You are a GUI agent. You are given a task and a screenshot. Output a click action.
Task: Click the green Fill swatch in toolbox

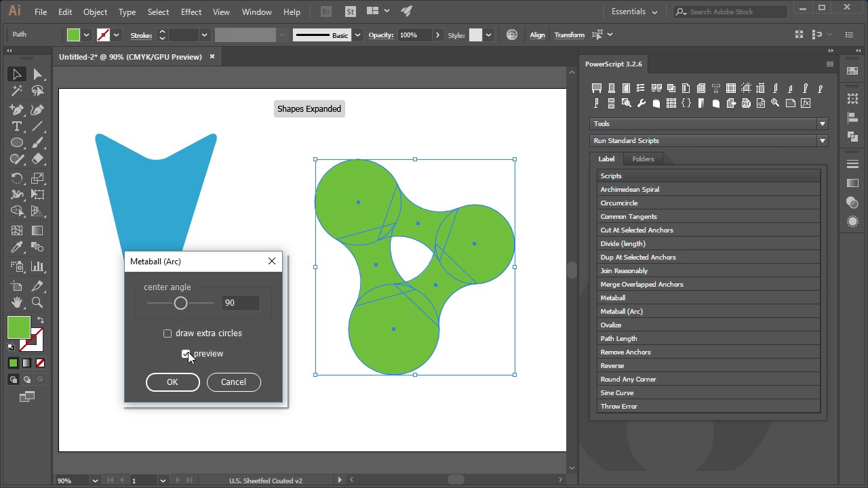pyautogui.click(x=18, y=327)
